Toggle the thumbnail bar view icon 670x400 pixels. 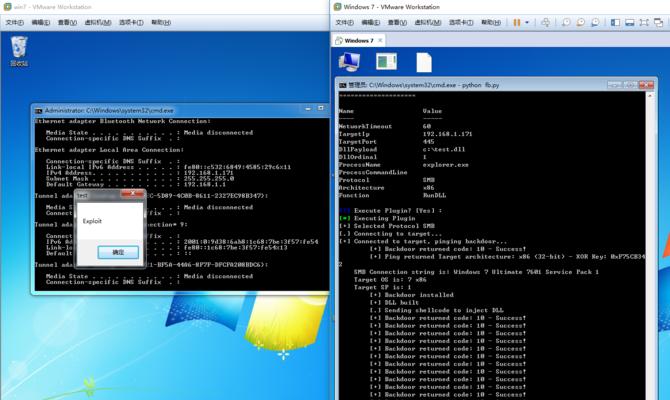pyautogui.click(x=629, y=22)
